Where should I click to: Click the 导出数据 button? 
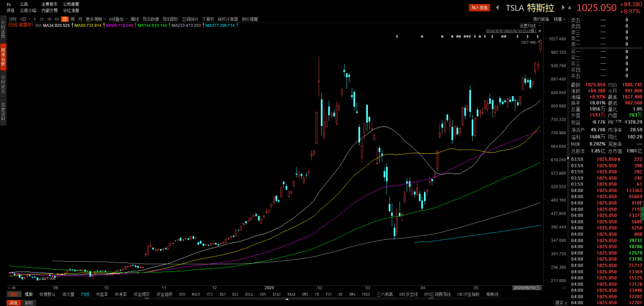[x=150, y=19]
